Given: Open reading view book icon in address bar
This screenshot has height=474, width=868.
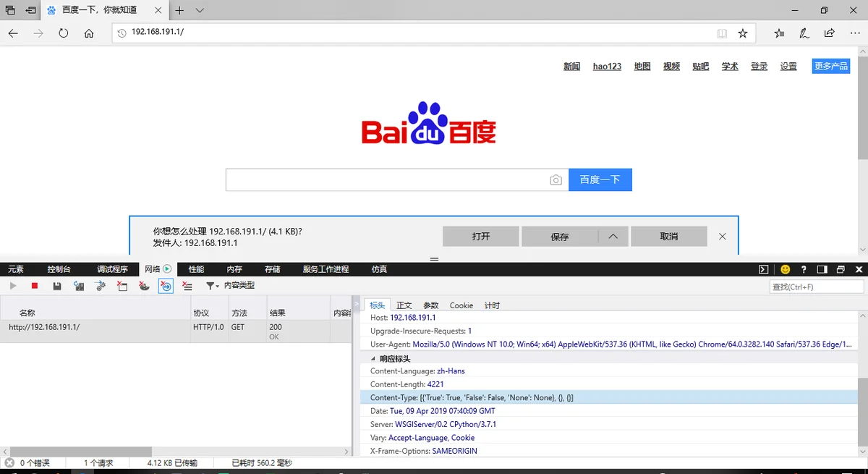Looking at the screenshot, I should click(x=722, y=33).
